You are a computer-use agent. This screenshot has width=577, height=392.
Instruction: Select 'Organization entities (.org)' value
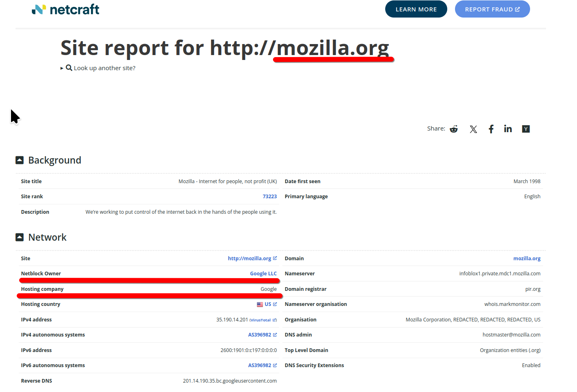[510, 350]
